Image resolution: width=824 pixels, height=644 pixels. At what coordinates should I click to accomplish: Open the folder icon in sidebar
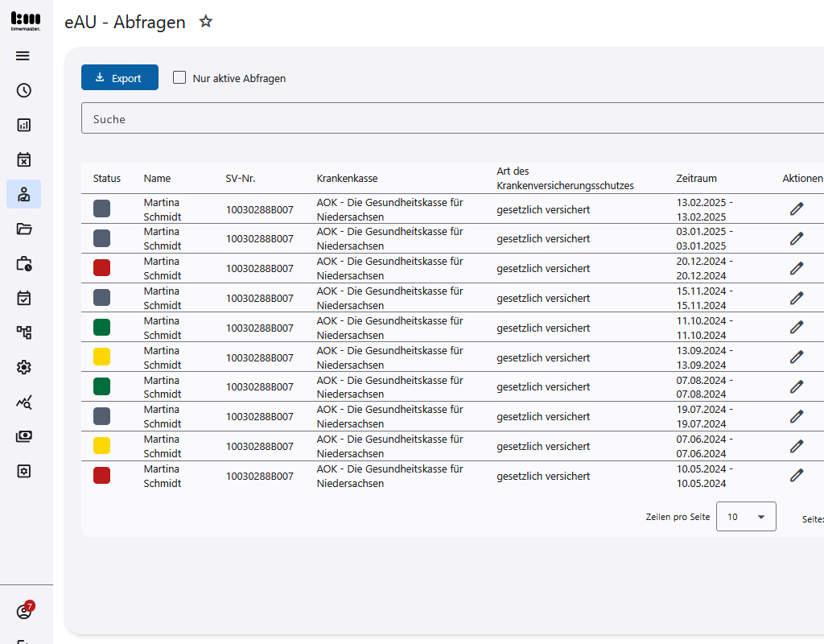(x=23, y=229)
